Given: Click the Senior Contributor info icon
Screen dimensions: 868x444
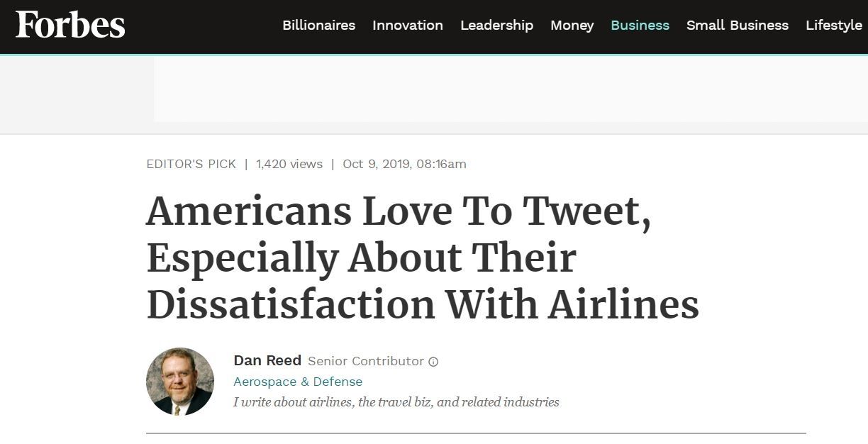Looking at the screenshot, I should 433,362.
